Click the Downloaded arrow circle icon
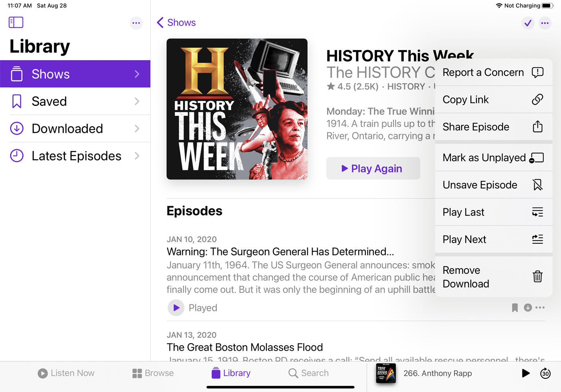Image resolution: width=561 pixels, height=392 pixels. [x=17, y=128]
